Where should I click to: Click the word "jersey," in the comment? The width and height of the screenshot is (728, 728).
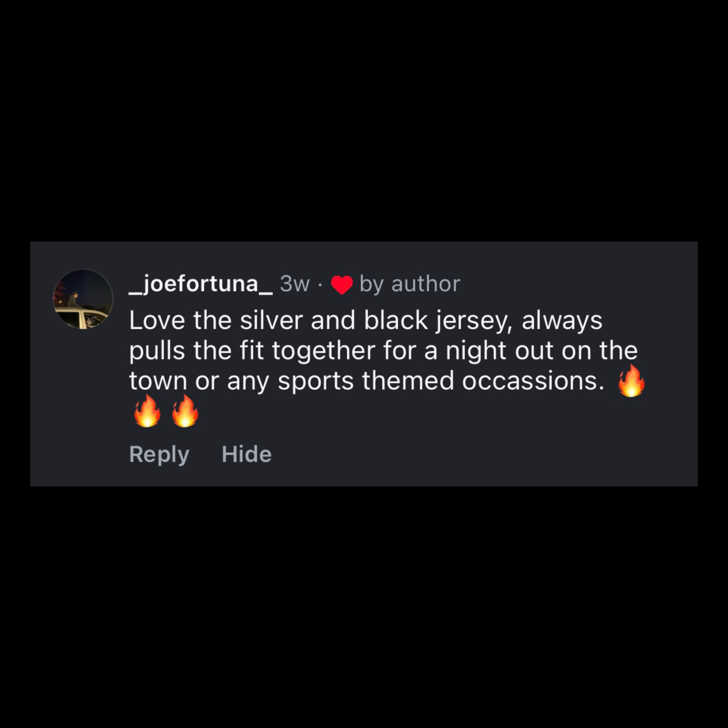pos(474,321)
